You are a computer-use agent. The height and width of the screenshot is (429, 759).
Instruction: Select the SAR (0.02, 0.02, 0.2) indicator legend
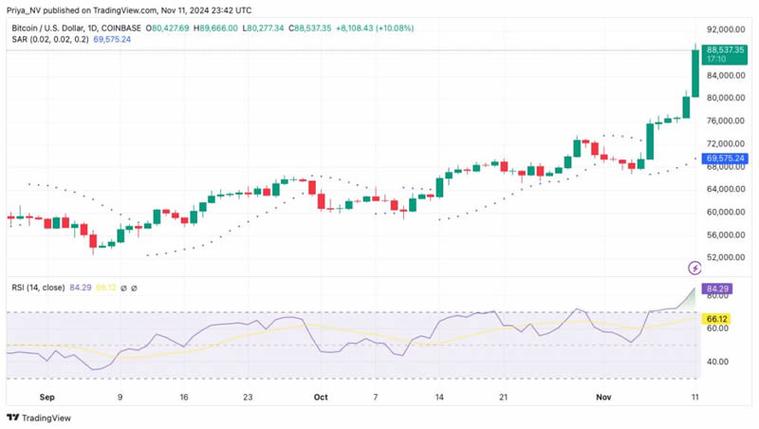[x=50, y=39]
